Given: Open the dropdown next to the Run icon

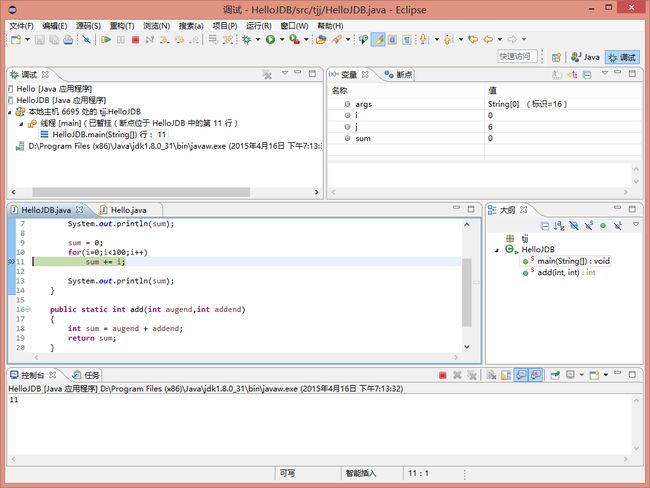Looking at the screenshot, I should [281, 40].
